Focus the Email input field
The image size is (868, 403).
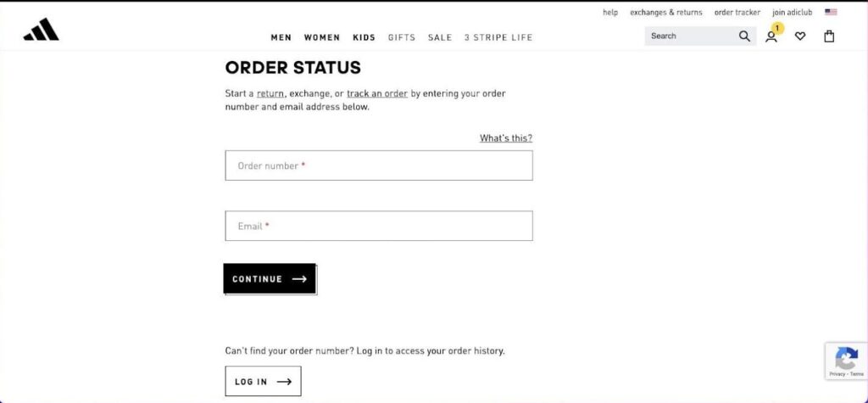(x=379, y=226)
